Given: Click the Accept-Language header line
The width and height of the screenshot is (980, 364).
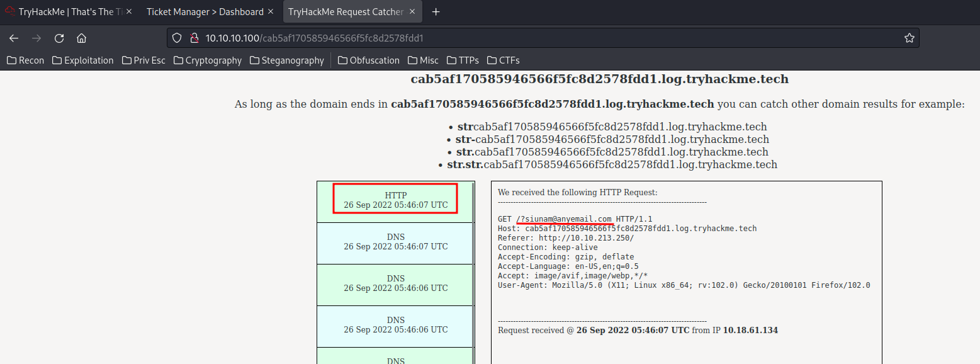Looking at the screenshot, I should point(568,266).
